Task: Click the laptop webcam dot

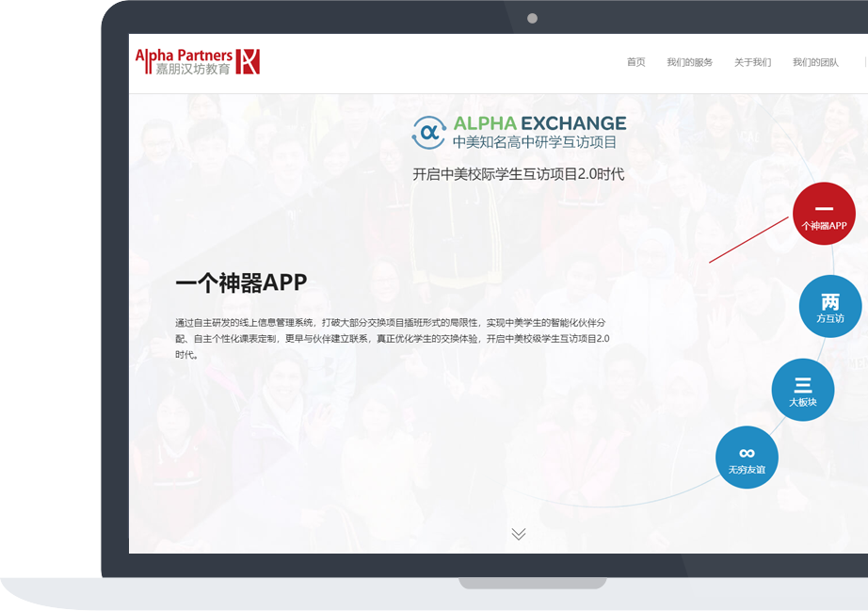Action: (532, 19)
